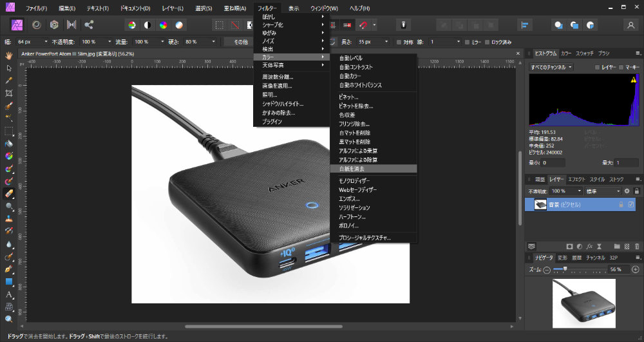
Task: Open the Assistant manager icon
Action: pos(403,25)
